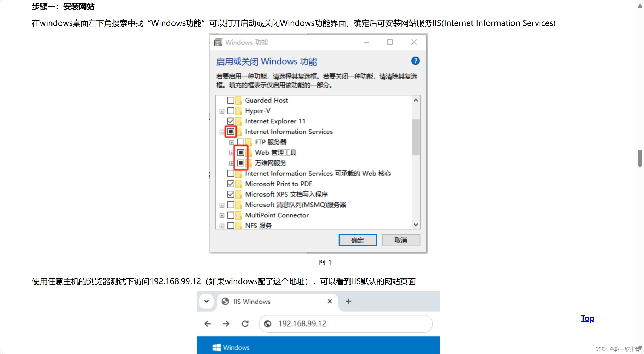
Task: Enable 万维网服务 feature checkbox
Action: (240, 163)
